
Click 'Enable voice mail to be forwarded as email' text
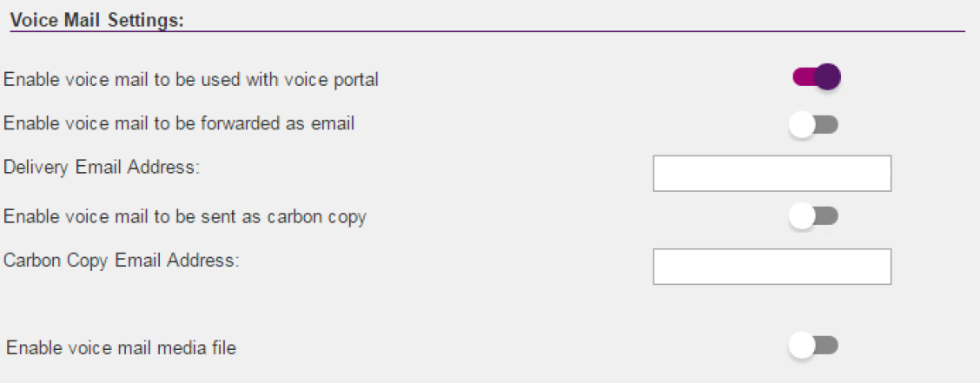[x=179, y=123]
